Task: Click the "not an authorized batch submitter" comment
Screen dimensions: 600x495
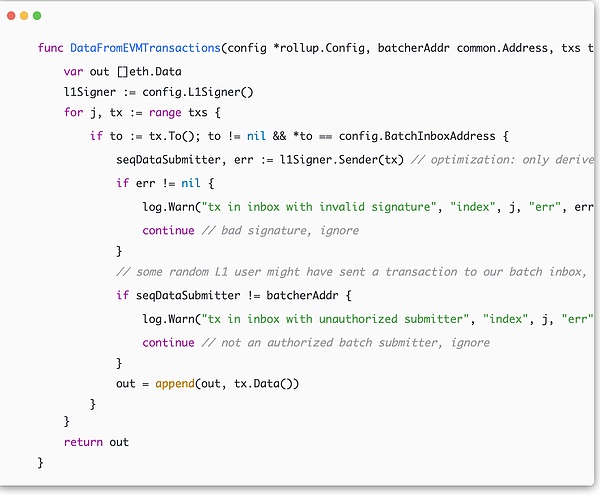Action: click(346, 342)
